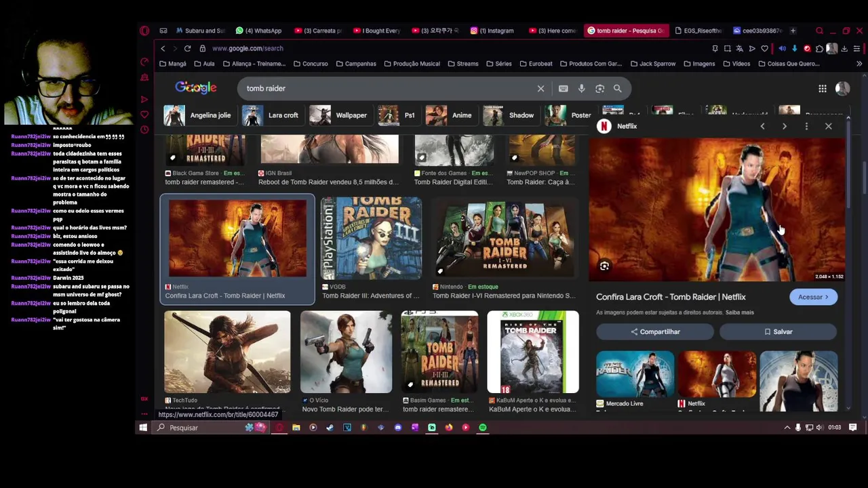
Task: Open the extensions cube icon
Action: [819, 49]
